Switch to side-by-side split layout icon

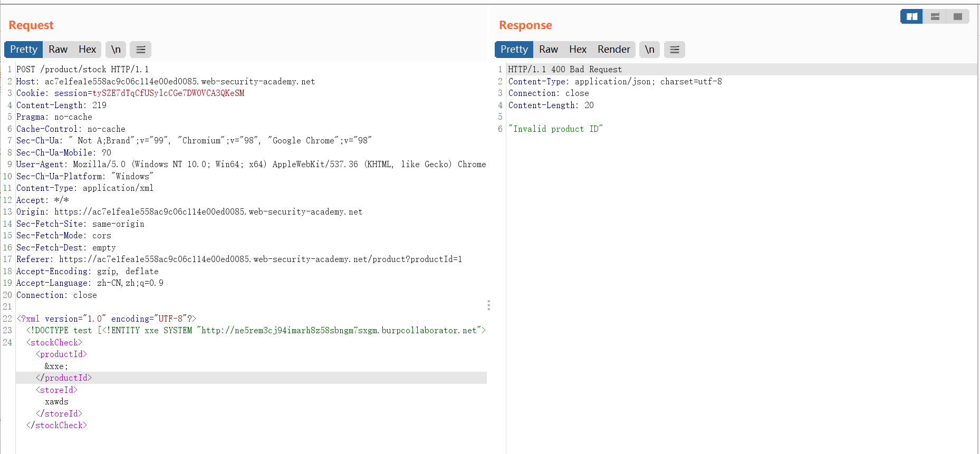[x=911, y=17]
